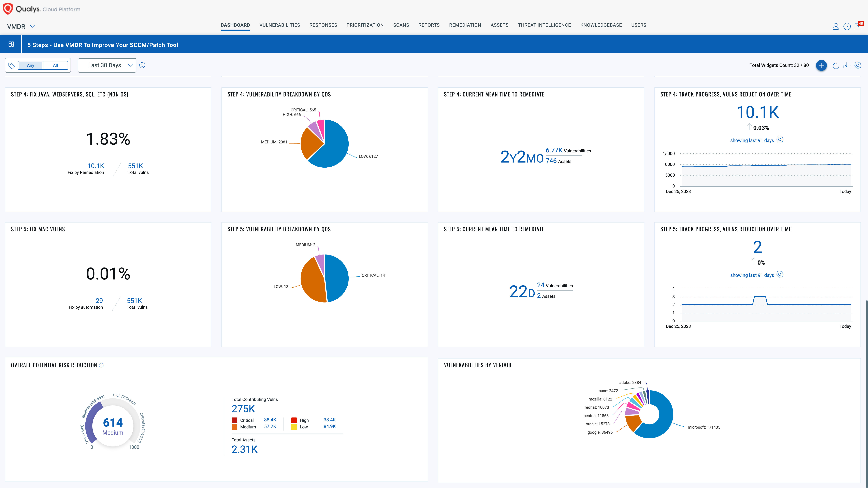Image resolution: width=868 pixels, height=488 pixels.
Task: Go to the Threat Intelligence tab
Action: pos(544,25)
